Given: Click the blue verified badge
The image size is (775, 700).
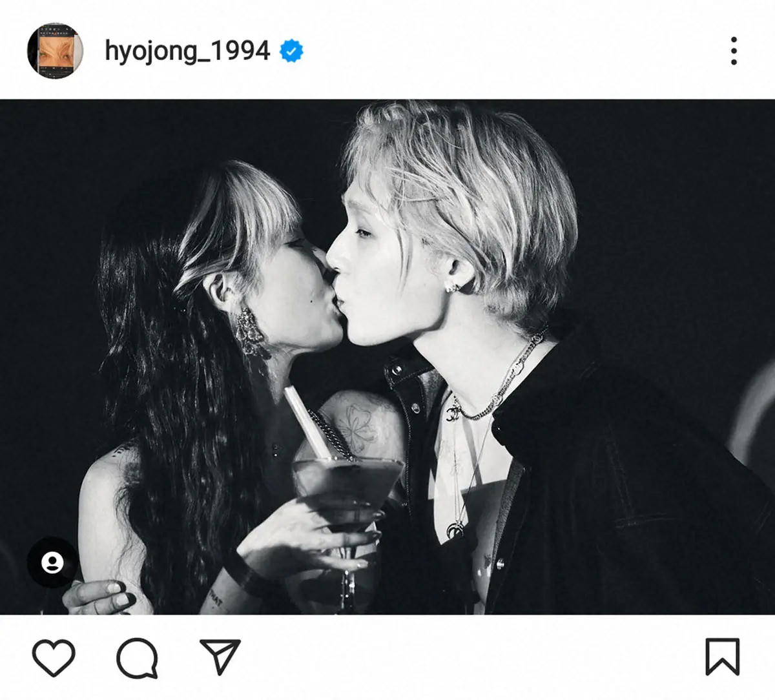Looking at the screenshot, I should click(292, 51).
